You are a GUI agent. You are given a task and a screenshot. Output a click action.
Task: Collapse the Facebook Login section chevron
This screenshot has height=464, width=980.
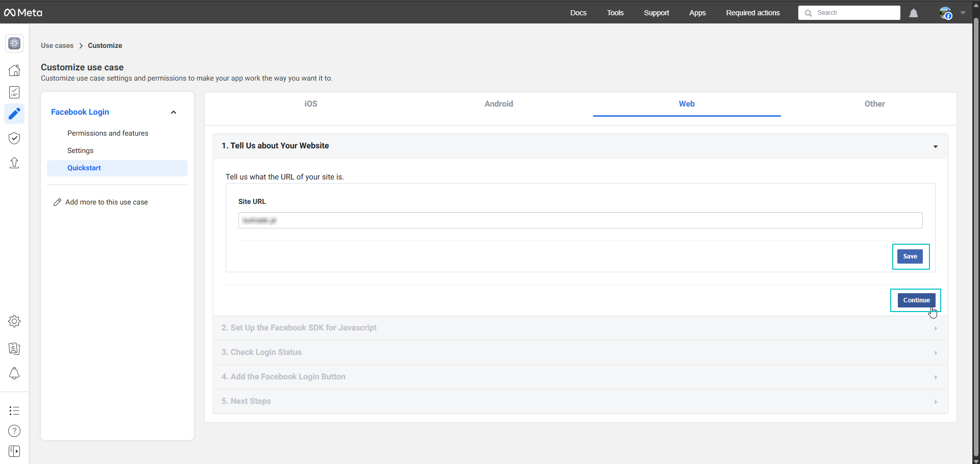[x=174, y=112]
